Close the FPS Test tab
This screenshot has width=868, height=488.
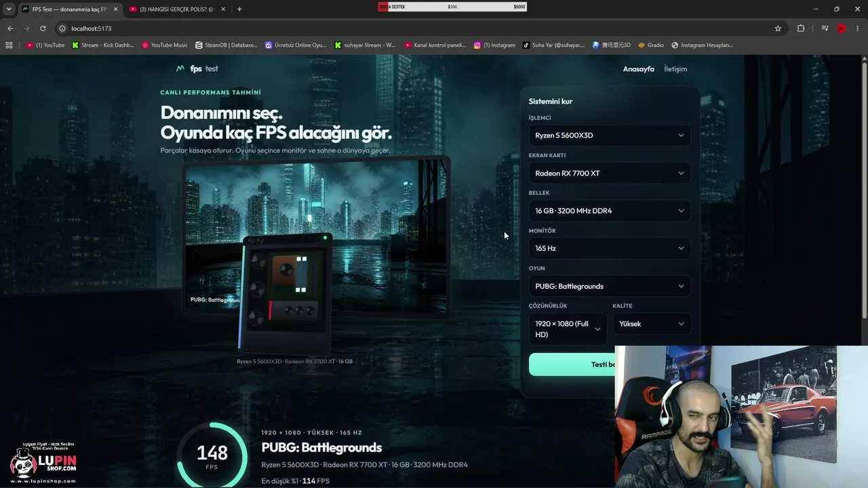pos(115,9)
